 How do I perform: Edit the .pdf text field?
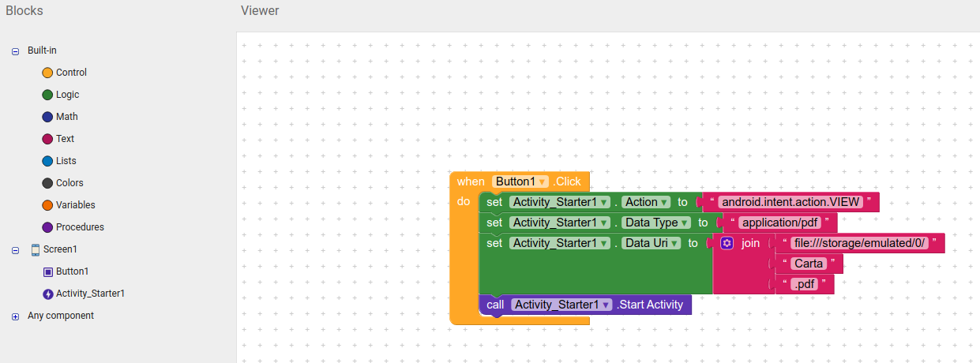point(805,284)
